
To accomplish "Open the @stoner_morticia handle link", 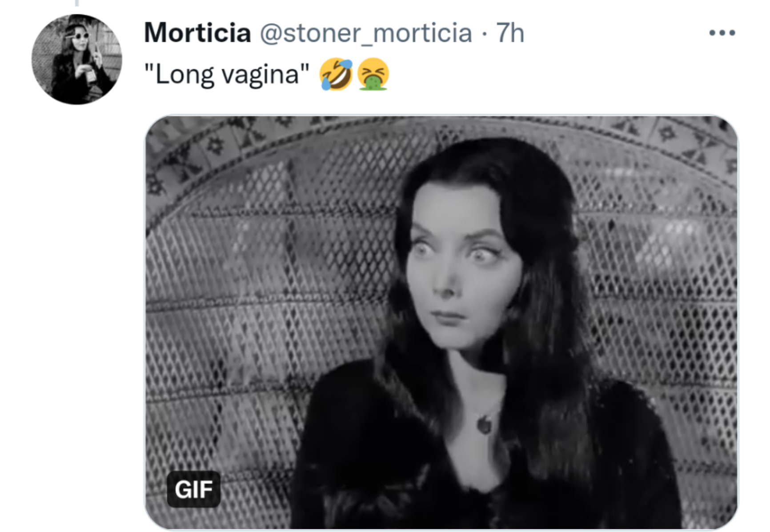I will (x=365, y=33).
